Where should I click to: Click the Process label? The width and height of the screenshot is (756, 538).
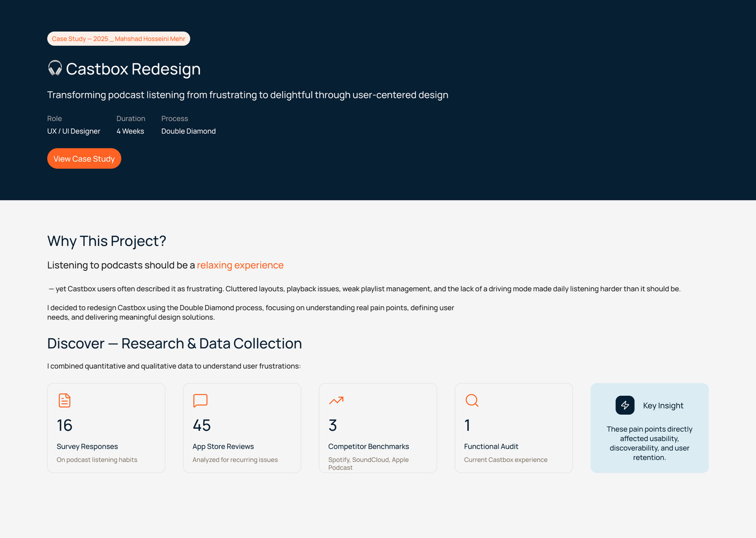point(175,118)
